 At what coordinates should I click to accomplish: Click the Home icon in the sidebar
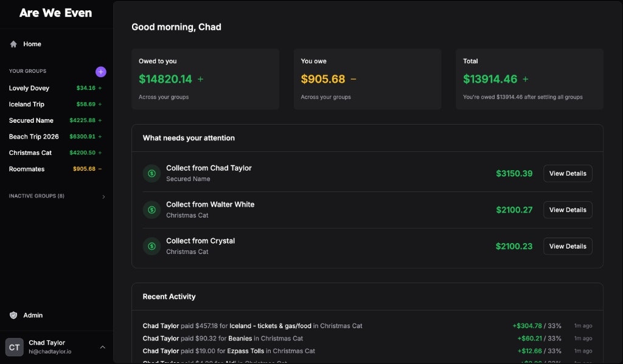point(12,44)
